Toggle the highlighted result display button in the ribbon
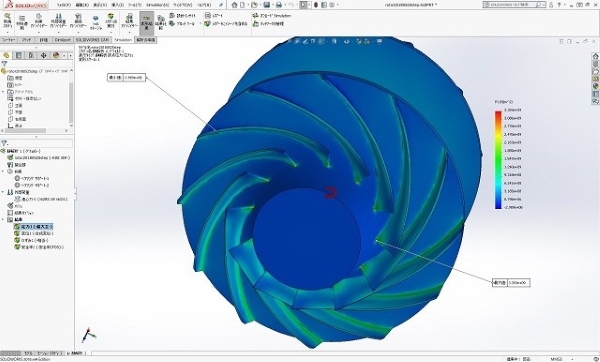Screen dimensions: 600x362 click(147, 23)
